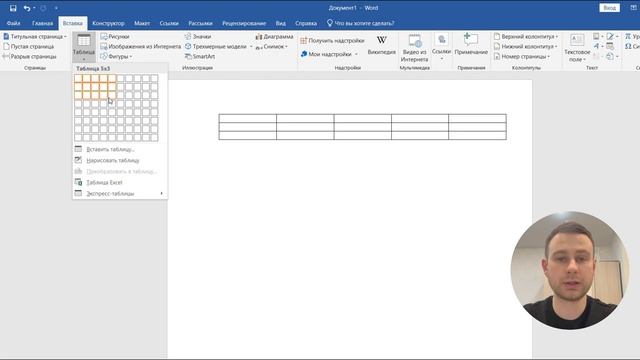Click the redo/repeat icon in the quick access toolbar
640x360 pixels.
tap(43, 8)
